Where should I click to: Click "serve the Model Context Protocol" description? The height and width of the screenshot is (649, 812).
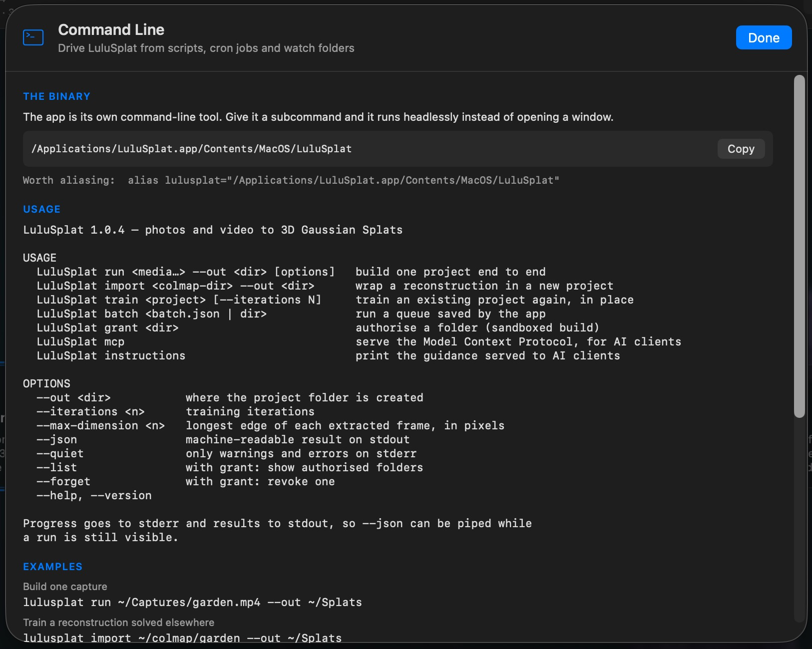coord(518,341)
